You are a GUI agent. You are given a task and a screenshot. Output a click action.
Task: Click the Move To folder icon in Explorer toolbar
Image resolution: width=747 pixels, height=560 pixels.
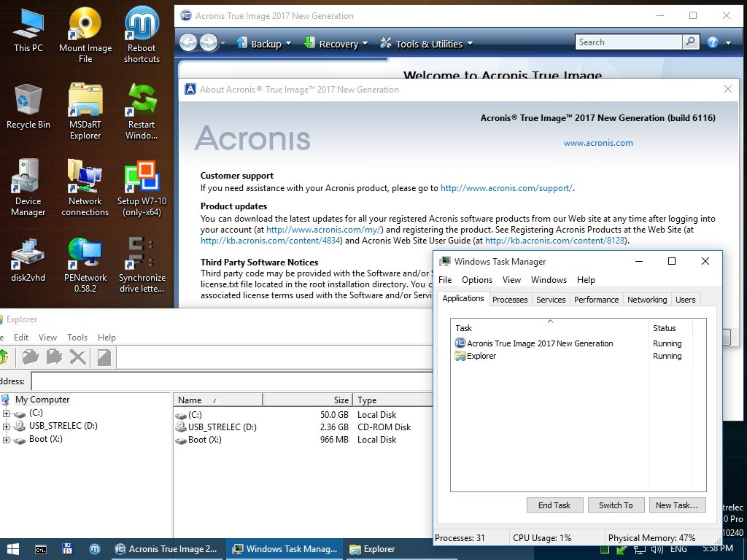tap(54, 357)
